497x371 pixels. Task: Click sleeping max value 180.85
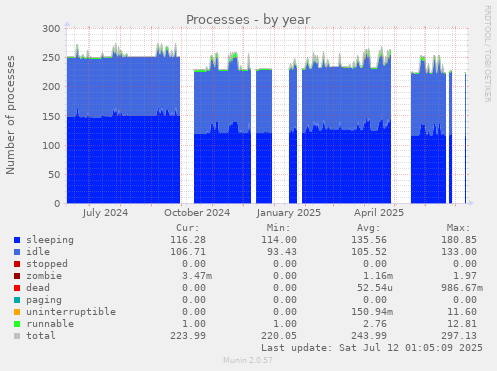tap(459, 240)
